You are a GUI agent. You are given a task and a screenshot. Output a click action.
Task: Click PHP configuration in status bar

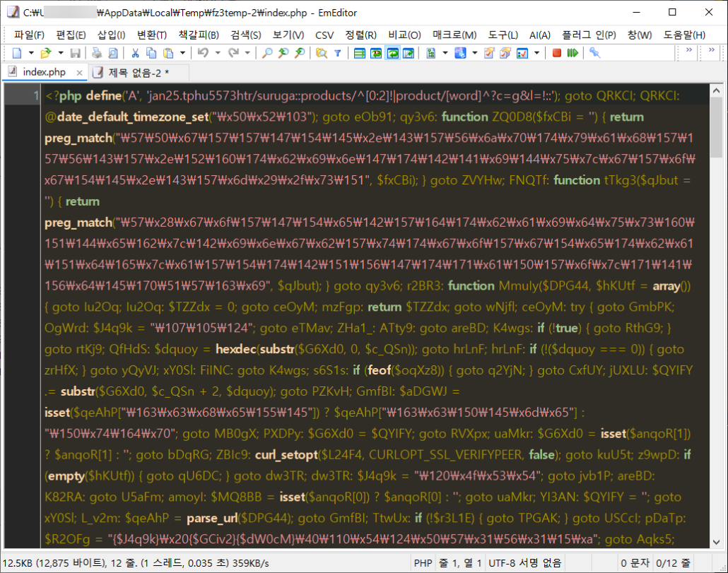pos(423,563)
